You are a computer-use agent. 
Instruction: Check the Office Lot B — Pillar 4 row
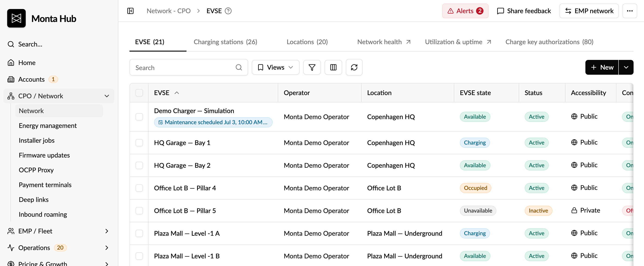tap(139, 188)
